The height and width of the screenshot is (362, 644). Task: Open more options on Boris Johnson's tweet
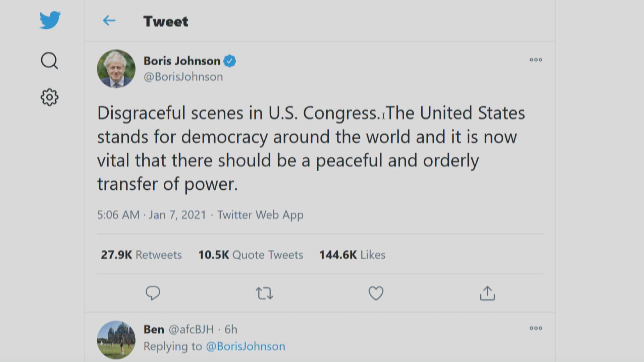pyautogui.click(x=536, y=60)
